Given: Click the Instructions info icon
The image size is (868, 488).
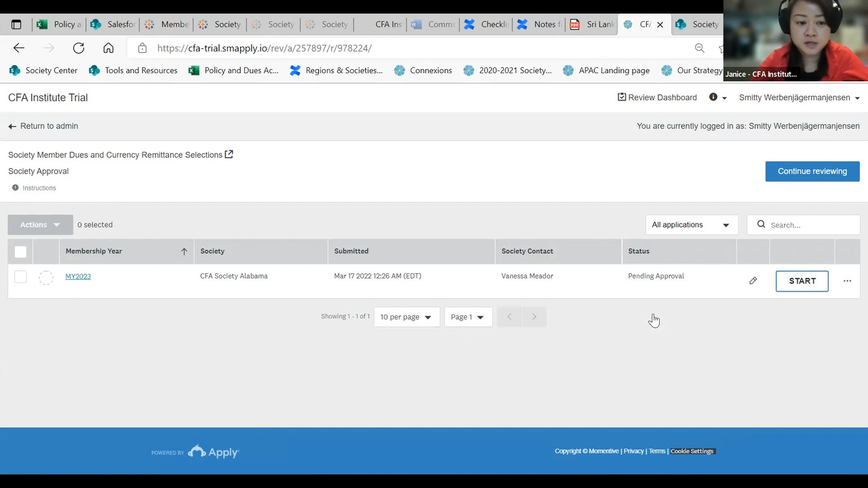Looking at the screenshot, I should [15, 188].
